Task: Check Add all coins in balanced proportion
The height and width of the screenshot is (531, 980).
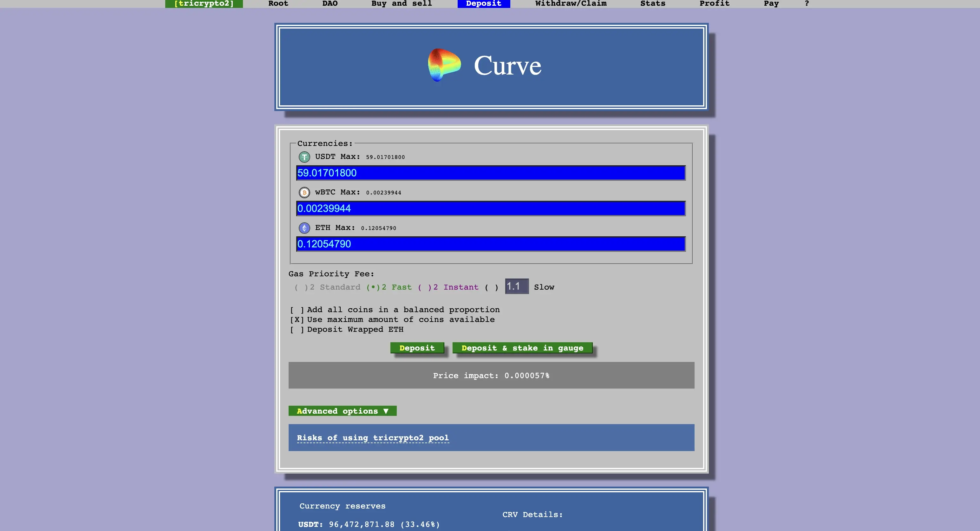Action: click(x=297, y=310)
